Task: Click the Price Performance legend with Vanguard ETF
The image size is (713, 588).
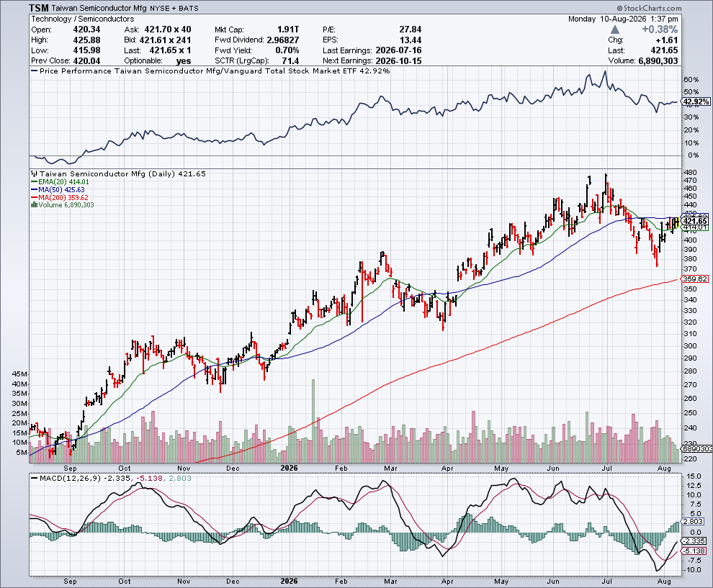Action: (210, 71)
